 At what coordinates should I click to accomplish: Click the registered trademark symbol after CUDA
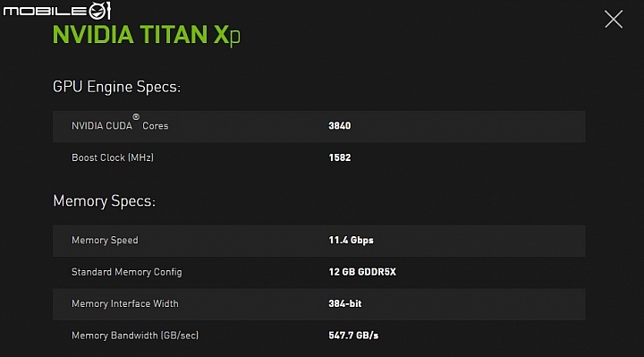click(136, 117)
